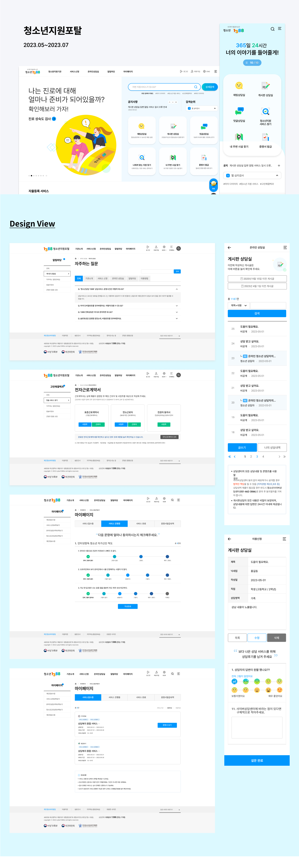This screenshot has width=299, height=868.
Task: Click the search icon in the mobile header
Action: [272, 29]
